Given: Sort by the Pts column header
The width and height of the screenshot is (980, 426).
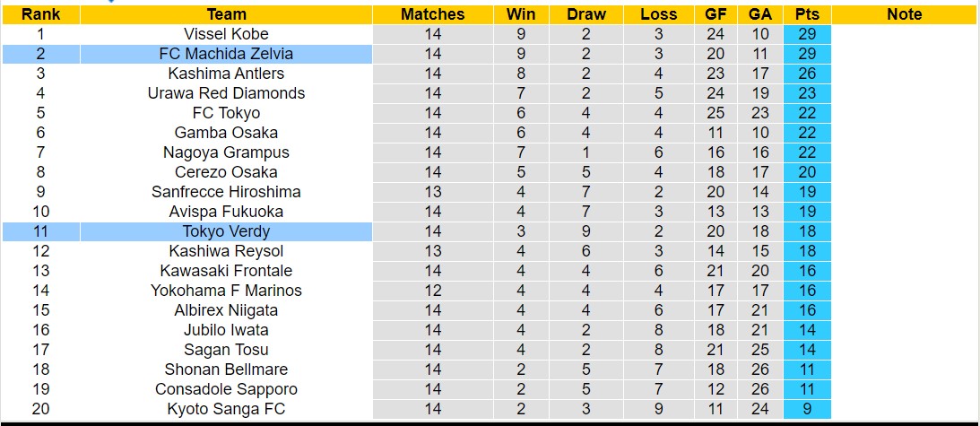Looking at the screenshot, I should pyautogui.click(x=807, y=14).
